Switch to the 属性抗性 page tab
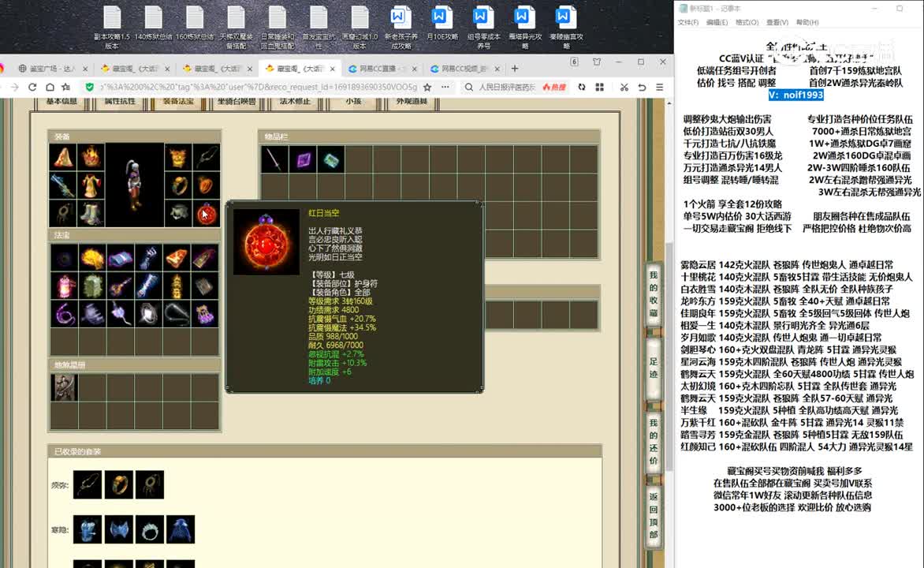Screen dimensions: 924x568 coord(120,102)
